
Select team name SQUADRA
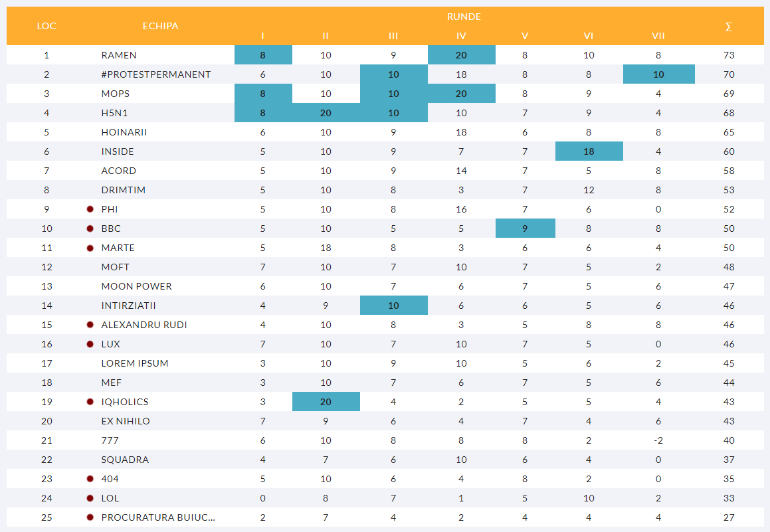125,460
